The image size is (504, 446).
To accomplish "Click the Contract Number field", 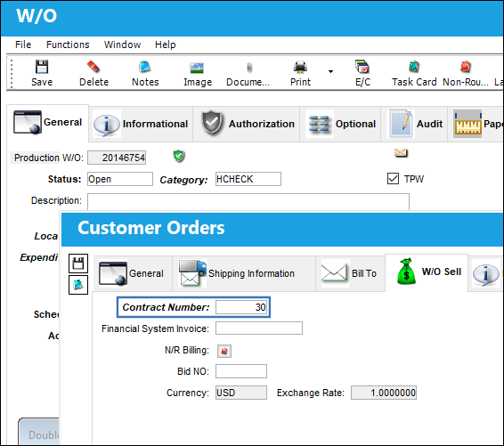I will click(x=241, y=307).
